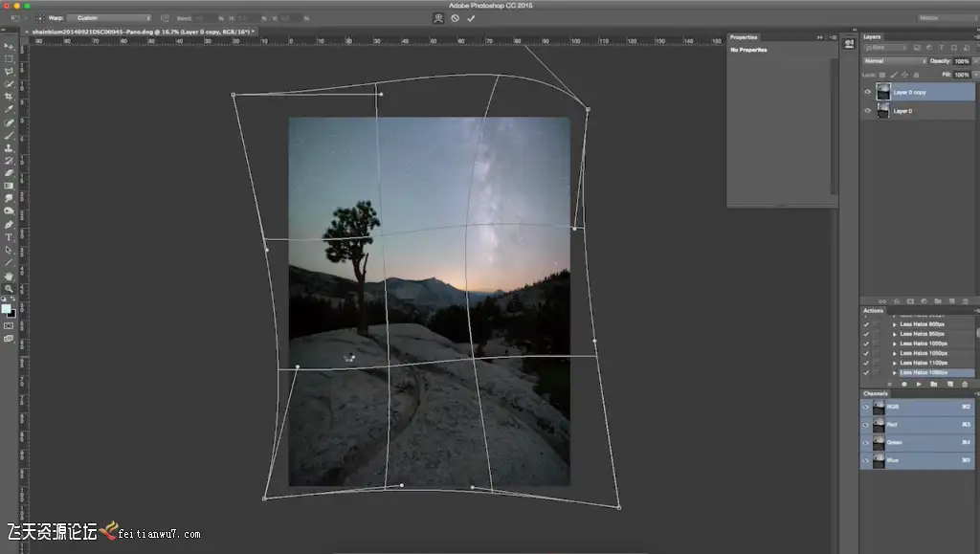Viewport: 980px width, 554px height.
Task: Open the Normal blend mode dropdown
Action: tap(895, 61)
